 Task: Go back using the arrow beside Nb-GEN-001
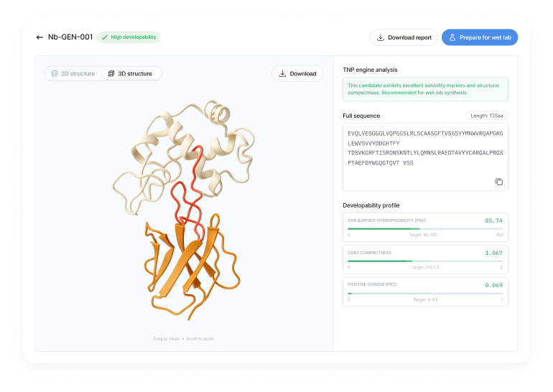click(39, 37)
